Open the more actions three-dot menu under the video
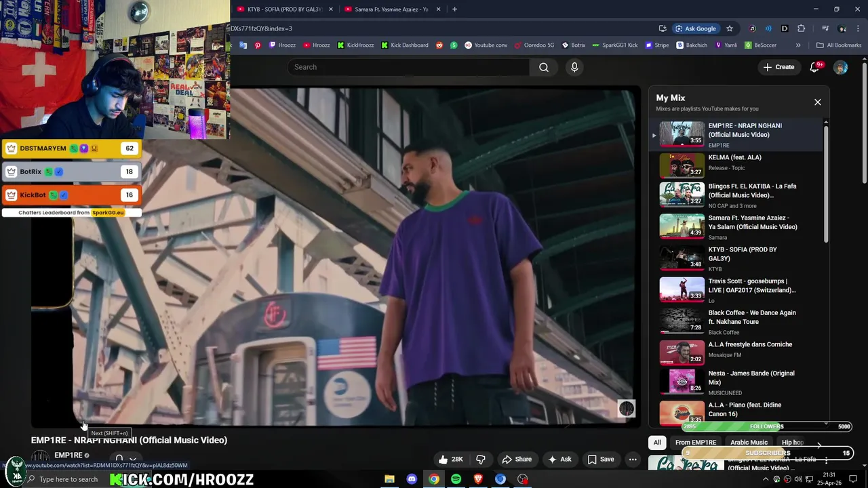868x488 pixels. pyautogui.click(x=633, y=459)
